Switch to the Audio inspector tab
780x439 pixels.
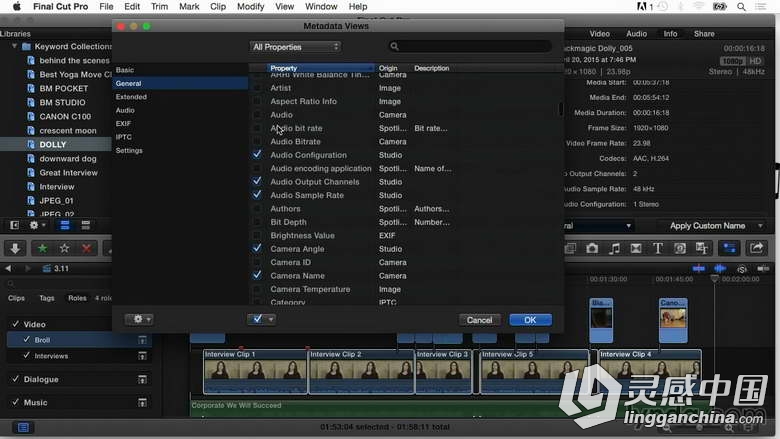[x=636, y=34]
